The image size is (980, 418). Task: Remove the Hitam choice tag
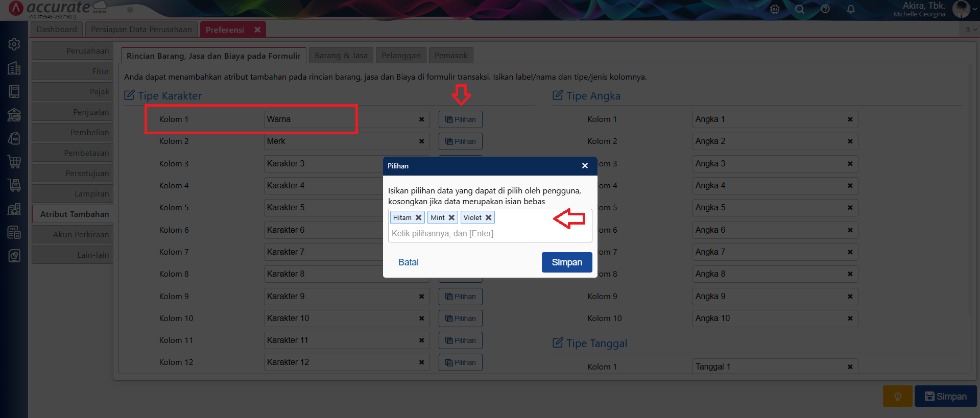tap(418, 217)
